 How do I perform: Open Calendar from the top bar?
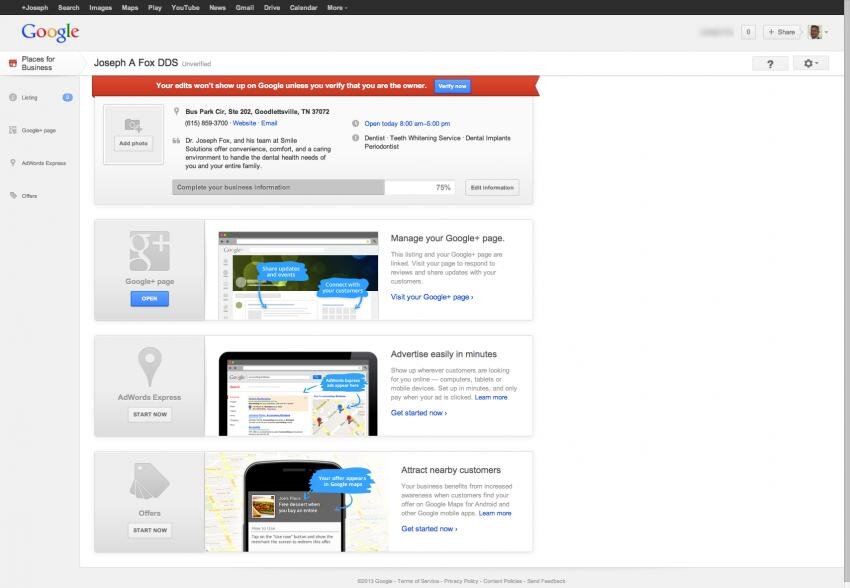304,8
